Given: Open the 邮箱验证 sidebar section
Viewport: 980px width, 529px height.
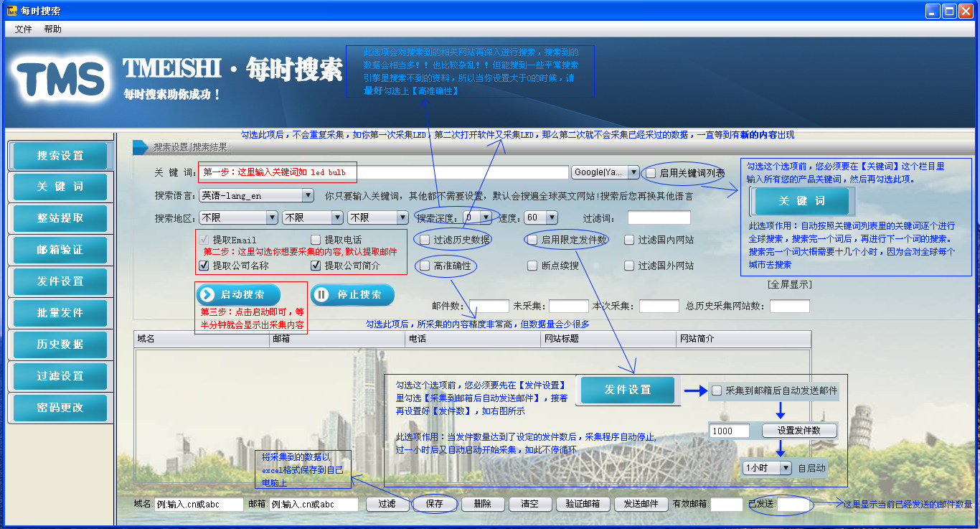Looking at the screenshot, I should 60,250.
